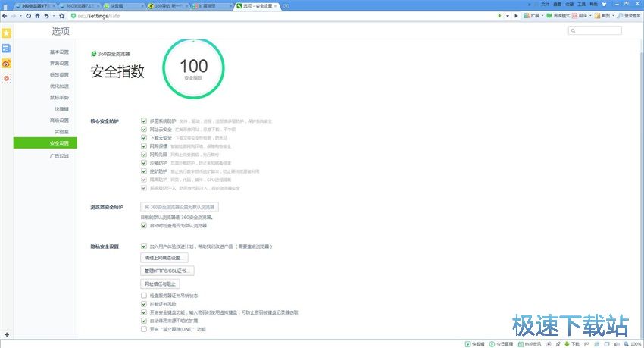Open the 工具 menu
This screenshot has height=348, width=644.
point(581,4)
